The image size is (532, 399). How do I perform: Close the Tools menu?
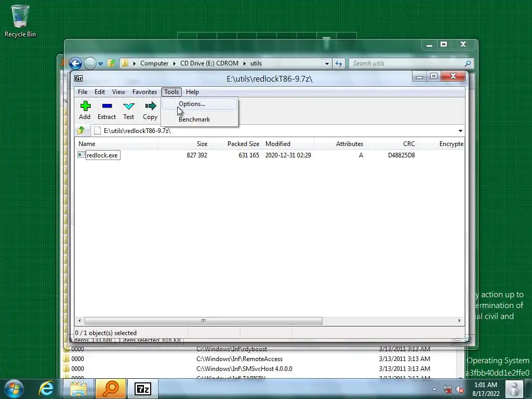(x=171, y=92)
